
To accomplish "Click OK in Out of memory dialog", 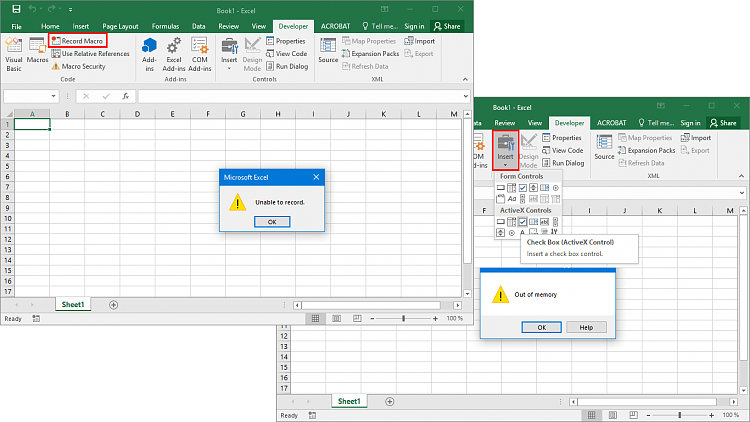I will point(541,327).
